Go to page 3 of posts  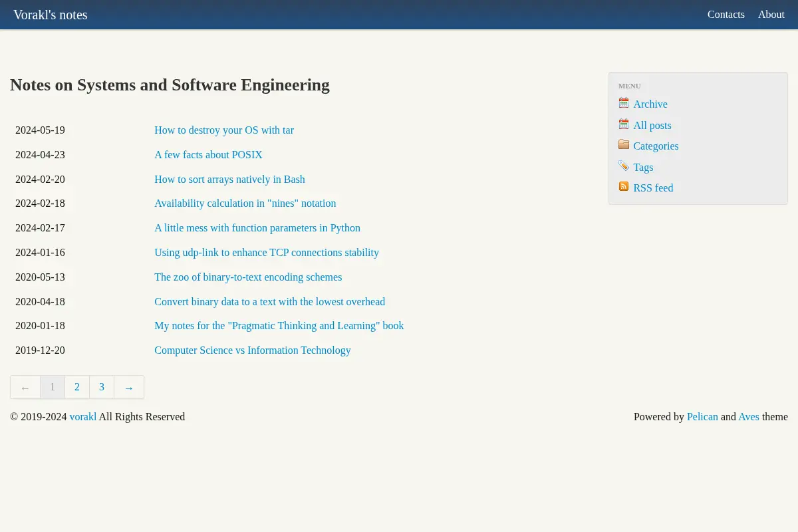click(102, 387)
